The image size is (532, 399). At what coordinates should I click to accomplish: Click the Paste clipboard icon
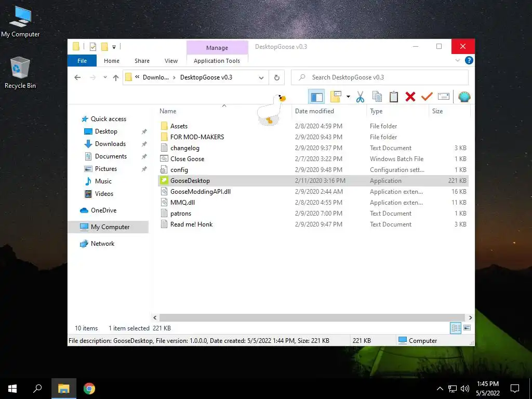(394, 97)
